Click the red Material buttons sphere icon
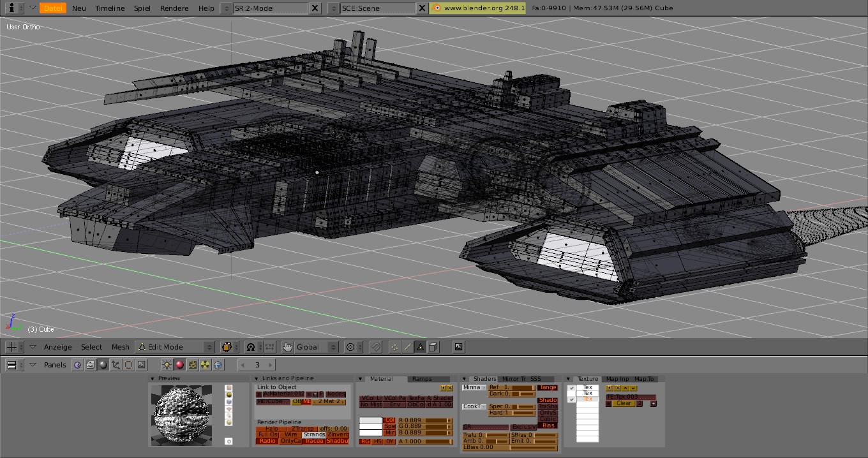Viewport: 868px width, 458px height. point(179,365)
